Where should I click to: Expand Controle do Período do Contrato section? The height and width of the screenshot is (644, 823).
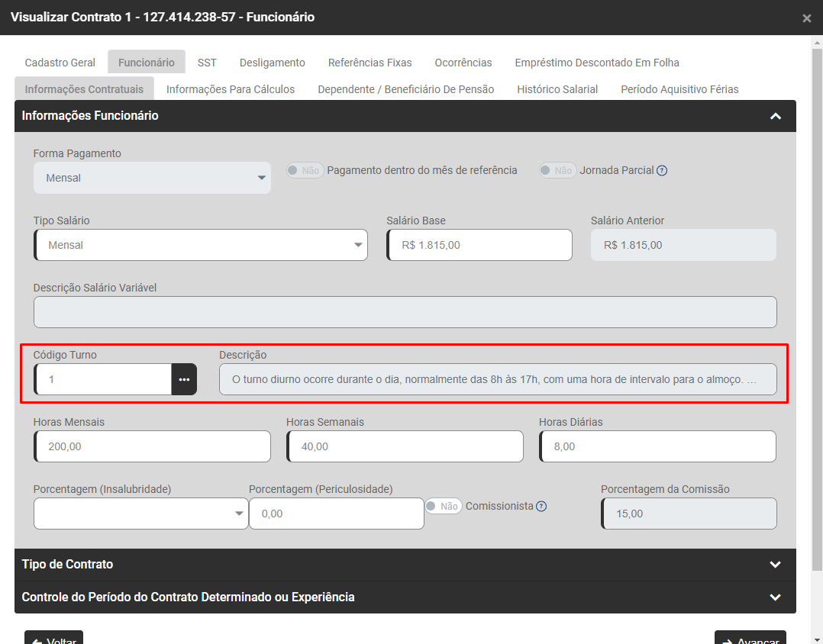point(776,597)
